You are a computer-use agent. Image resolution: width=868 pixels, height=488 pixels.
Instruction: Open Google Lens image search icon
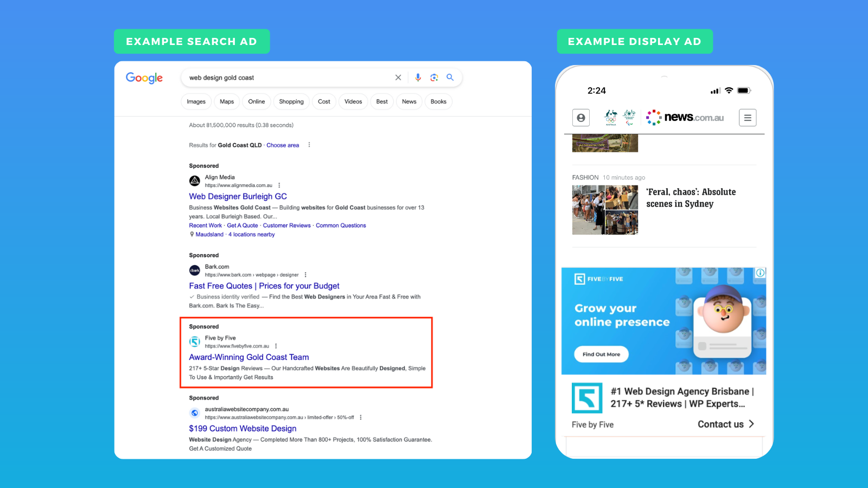click(x=434, y=78)
